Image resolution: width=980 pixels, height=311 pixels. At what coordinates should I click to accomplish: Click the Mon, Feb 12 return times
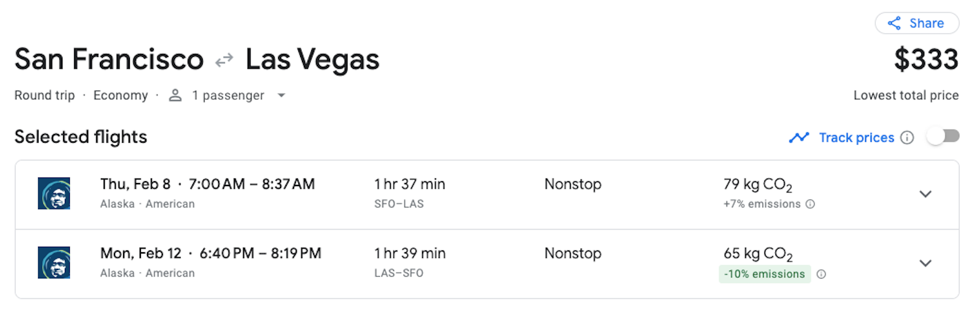[260, 253]
